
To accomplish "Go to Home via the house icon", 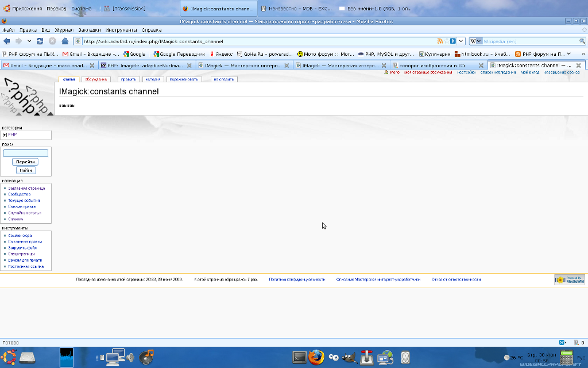I will point(65,41).
